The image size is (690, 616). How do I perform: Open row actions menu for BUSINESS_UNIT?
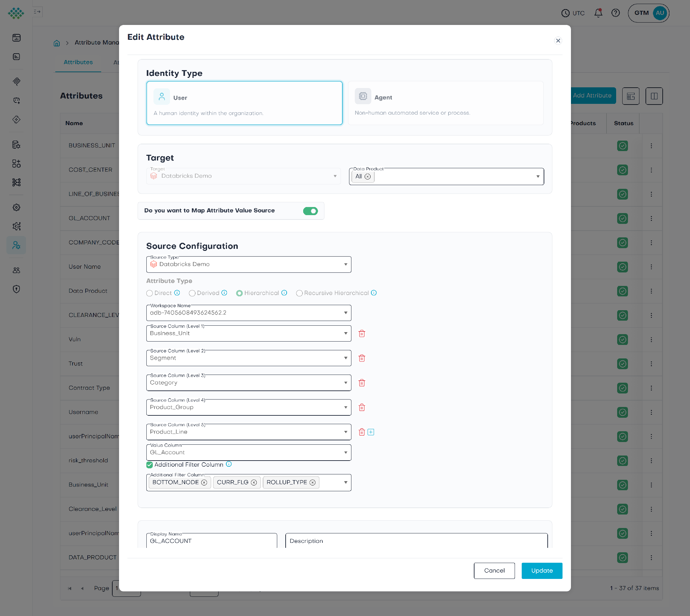coord(651,146)
